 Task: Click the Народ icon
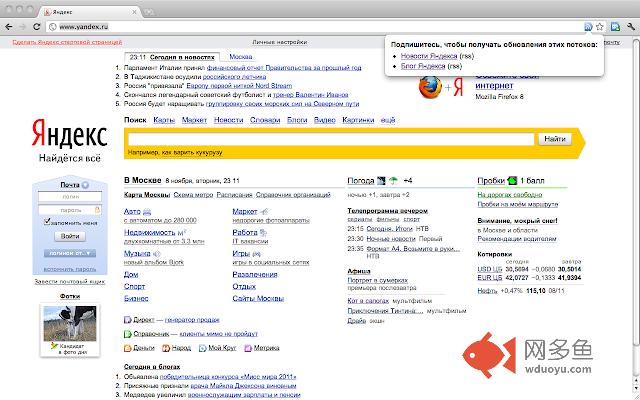click(166, 348)
